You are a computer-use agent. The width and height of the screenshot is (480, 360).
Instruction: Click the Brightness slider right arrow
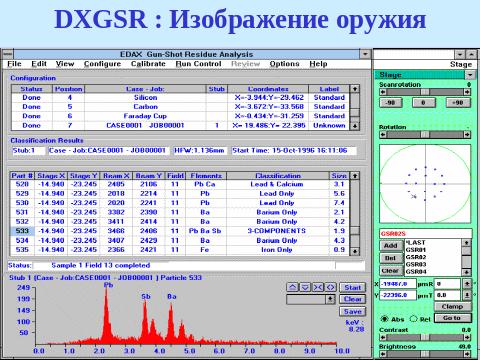(467, 354)
